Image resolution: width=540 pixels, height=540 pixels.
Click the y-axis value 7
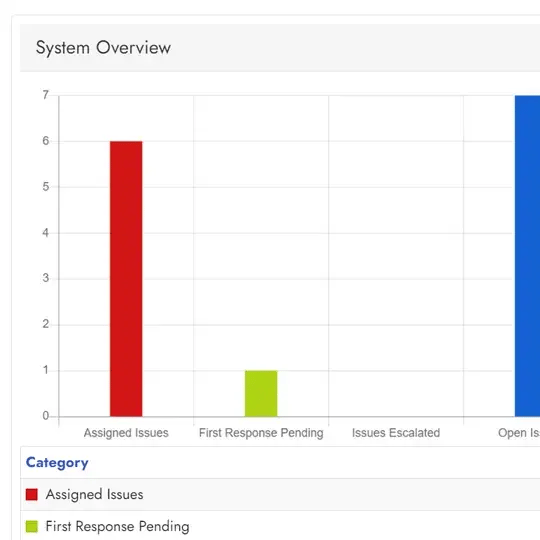[46, 95]
